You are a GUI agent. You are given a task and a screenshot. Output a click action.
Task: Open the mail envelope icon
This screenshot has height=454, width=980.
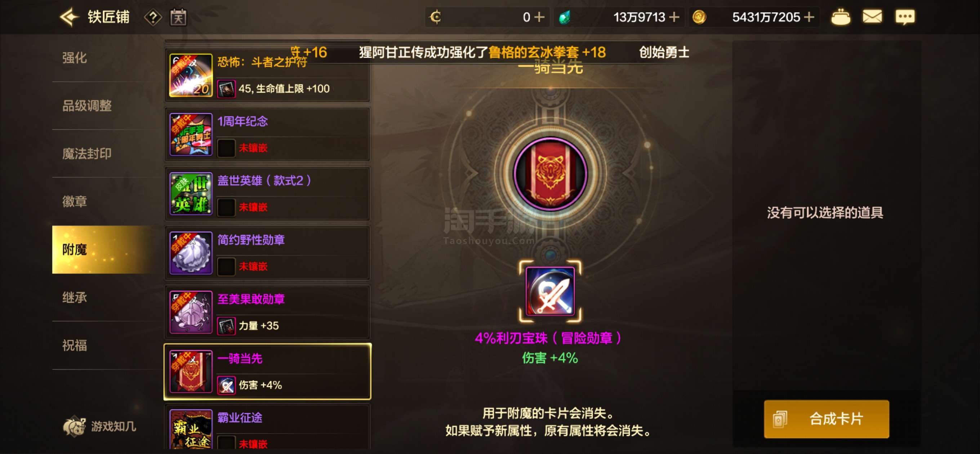coord(872,17)
